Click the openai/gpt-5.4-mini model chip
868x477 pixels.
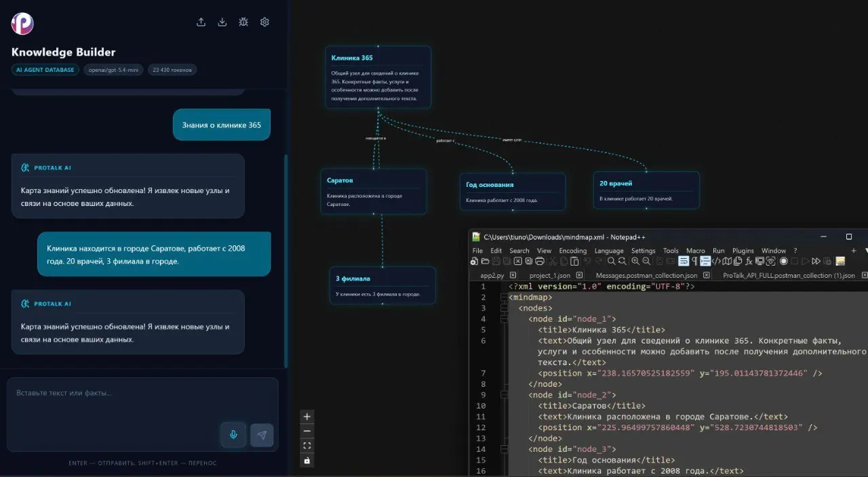[113, 70]
